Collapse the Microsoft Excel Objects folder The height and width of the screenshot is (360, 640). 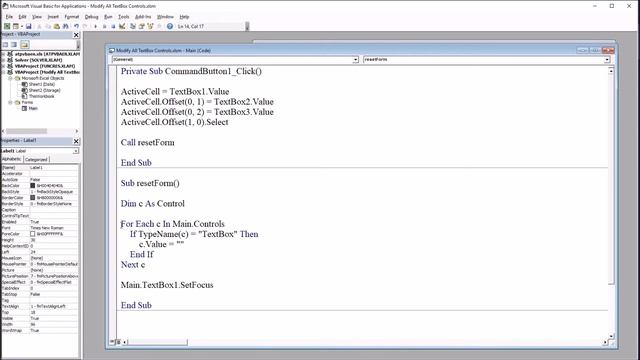(x=11, y=78)
